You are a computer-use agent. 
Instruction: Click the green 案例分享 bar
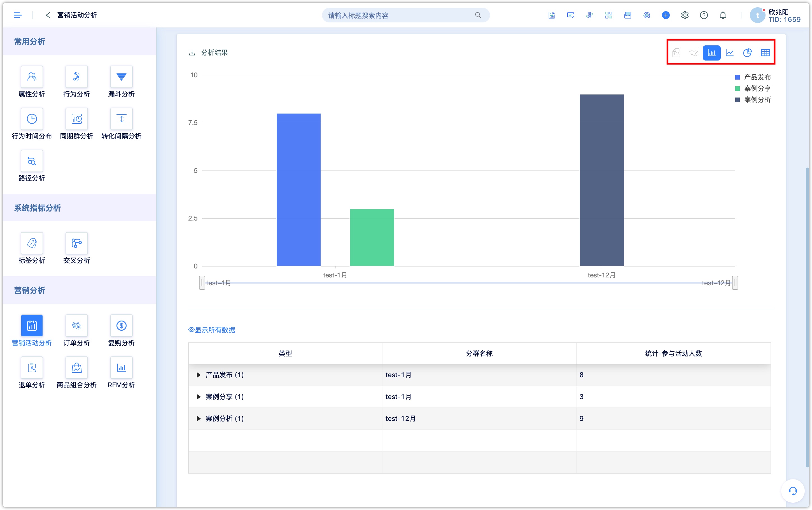[372, 237]
